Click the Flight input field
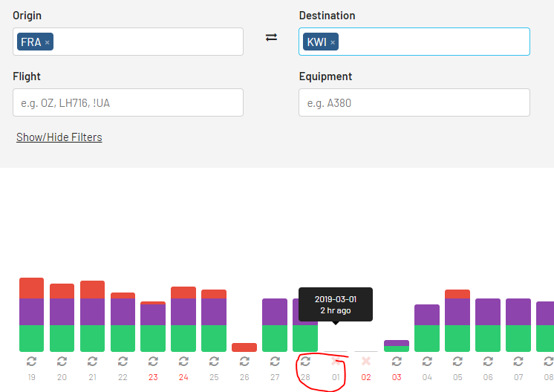 (128, 102)
